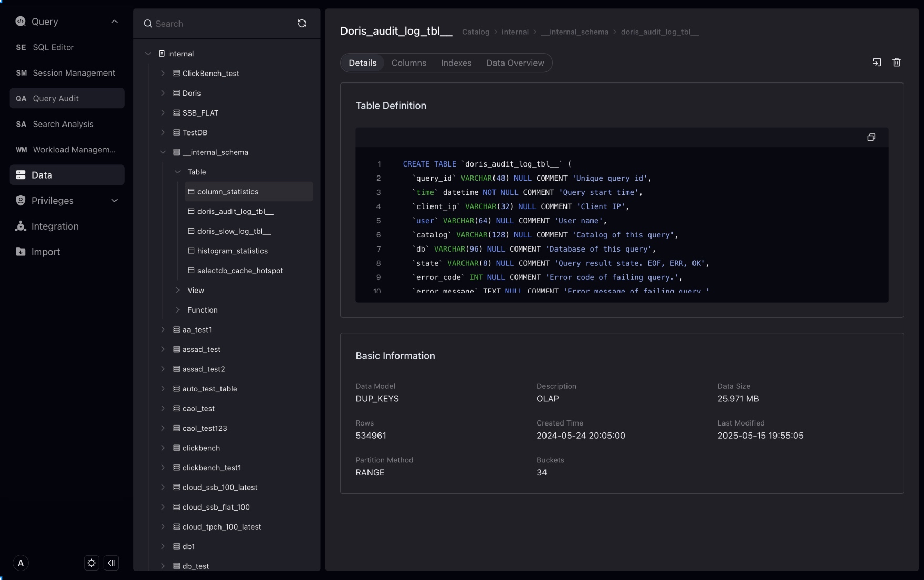Expand the ClickBench_test database
Viewport: 924px width, 580px height.
pyautogui.click(x=163, y=73)
